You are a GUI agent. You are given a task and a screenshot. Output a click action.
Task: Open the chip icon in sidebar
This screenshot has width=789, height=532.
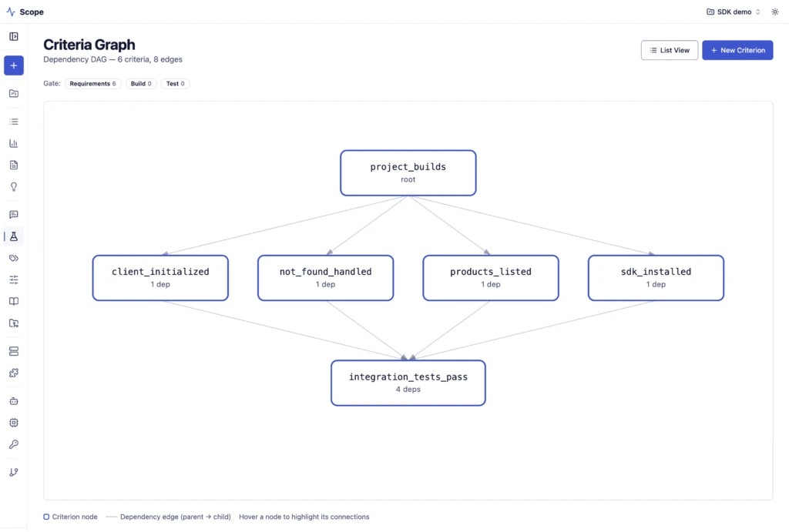[14, 423]
